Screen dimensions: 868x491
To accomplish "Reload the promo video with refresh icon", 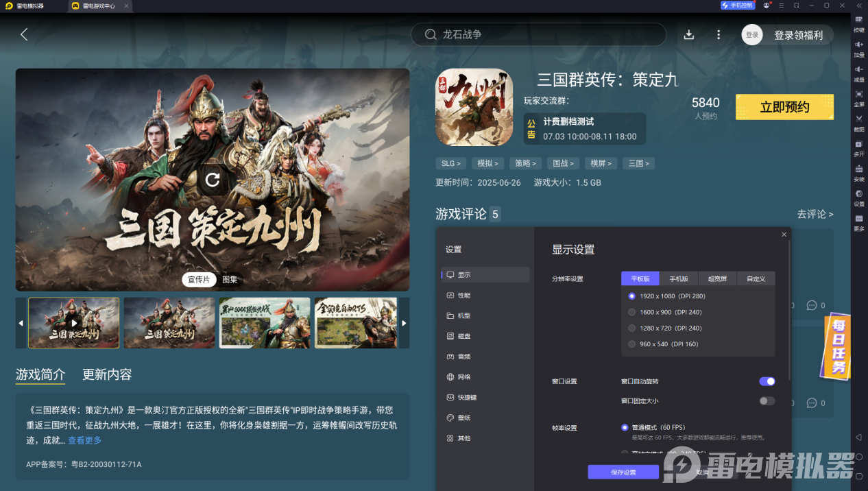I will click(213, 180).
